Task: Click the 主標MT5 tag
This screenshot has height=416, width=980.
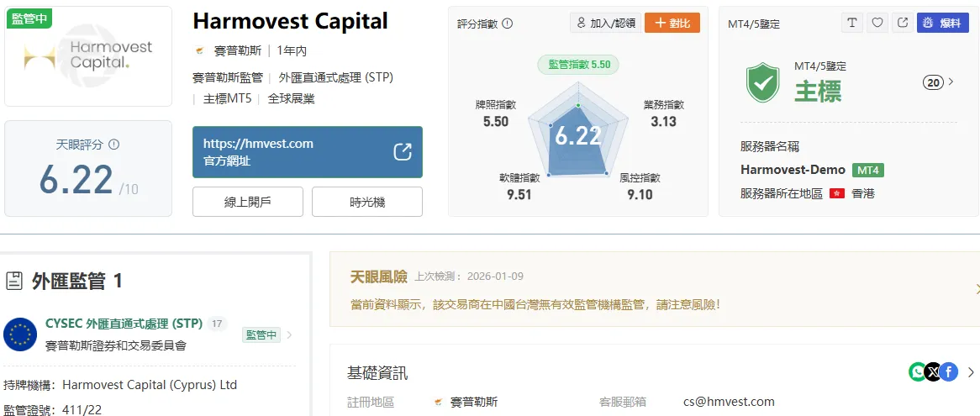Action: (227, 98)
